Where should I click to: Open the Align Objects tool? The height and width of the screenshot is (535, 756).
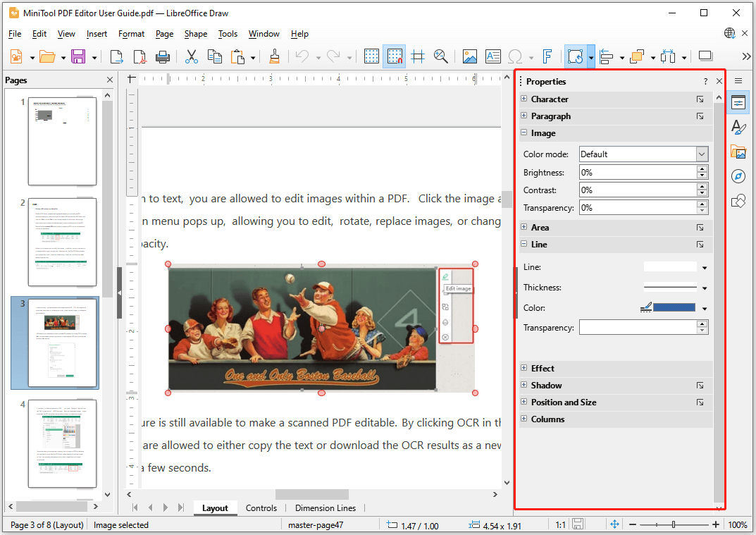[x=606, y=56]
